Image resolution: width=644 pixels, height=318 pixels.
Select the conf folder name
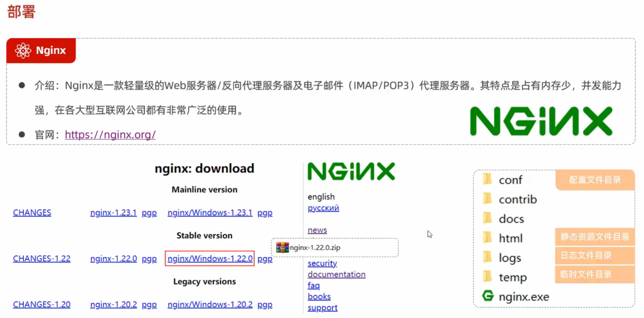pyautogui.click(x=510, y=180)
